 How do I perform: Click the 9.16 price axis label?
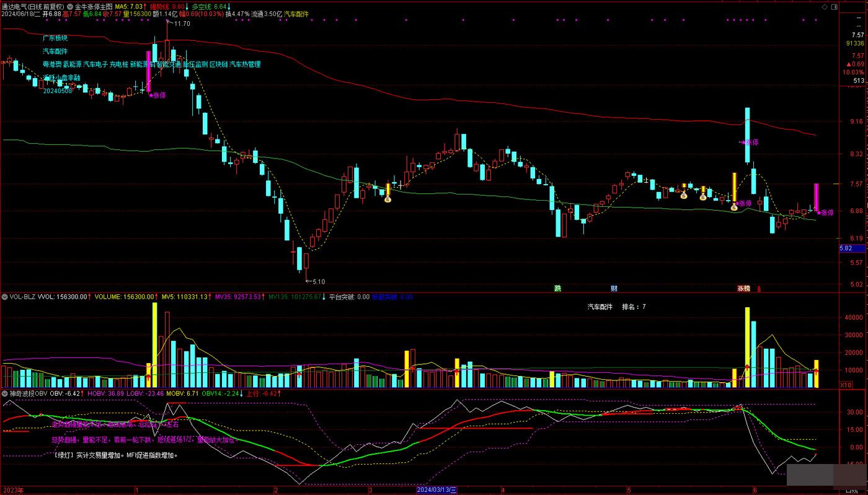[x=858, y=121]
